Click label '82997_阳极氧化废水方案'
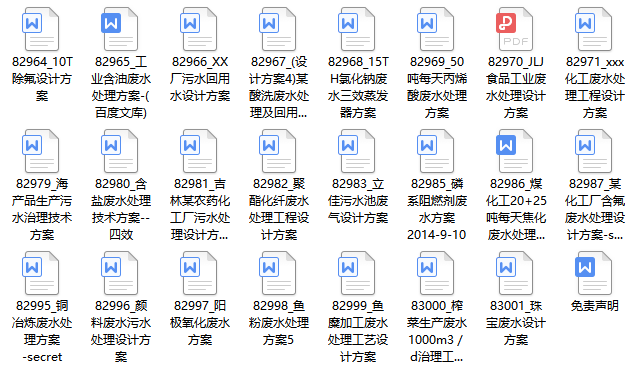This screenshot has height=371, width=633. [x=200, y=323]
